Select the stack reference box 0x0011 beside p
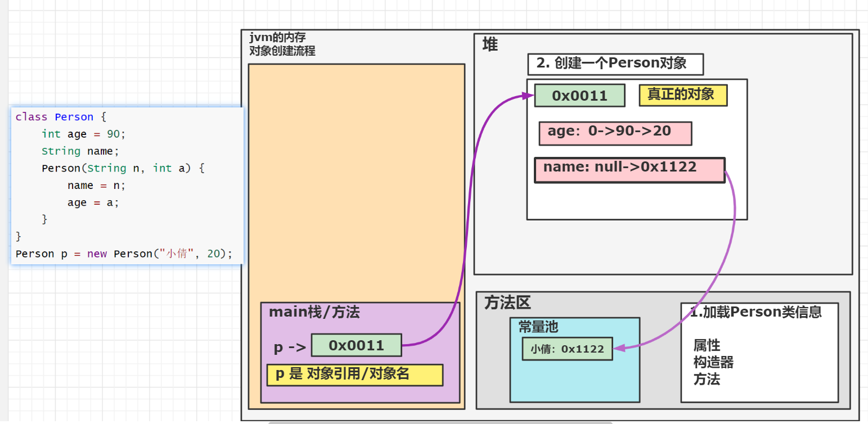868x424 pixels. (x=356, y=345)
